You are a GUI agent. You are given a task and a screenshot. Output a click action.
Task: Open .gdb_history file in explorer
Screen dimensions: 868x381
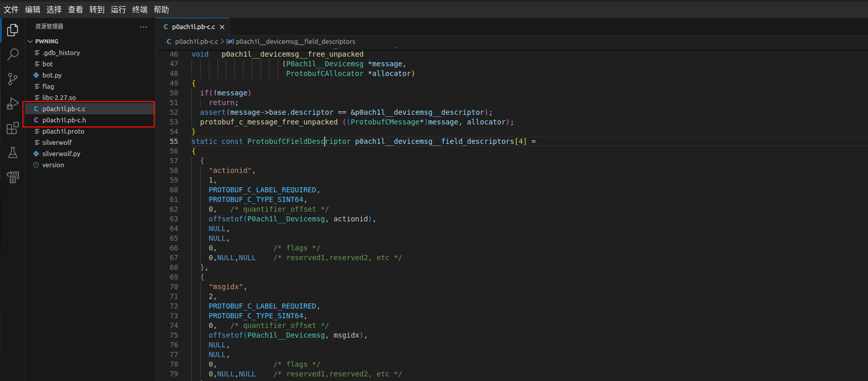[x=90, y=53]
